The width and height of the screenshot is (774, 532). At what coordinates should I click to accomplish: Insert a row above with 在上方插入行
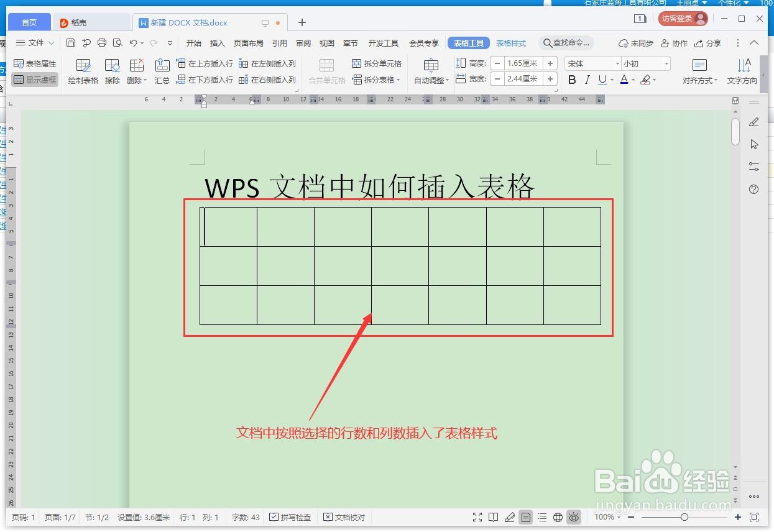[x=205, y=63]
